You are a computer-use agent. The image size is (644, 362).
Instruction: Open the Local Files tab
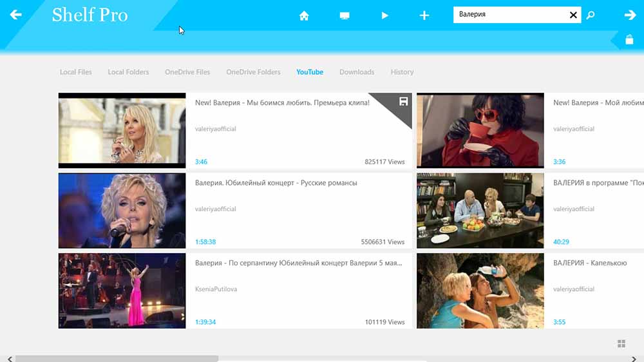click(75, 72)
